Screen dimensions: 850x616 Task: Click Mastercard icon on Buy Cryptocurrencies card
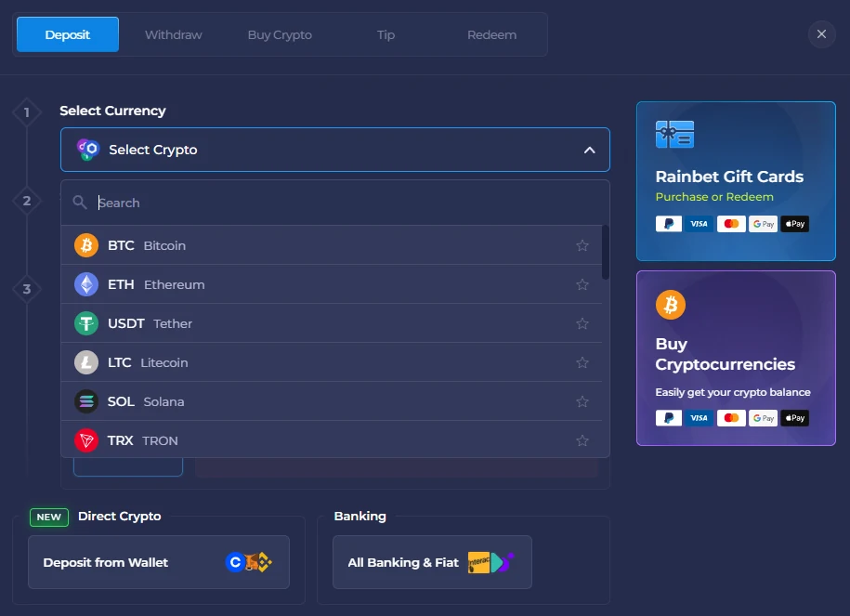731,418
